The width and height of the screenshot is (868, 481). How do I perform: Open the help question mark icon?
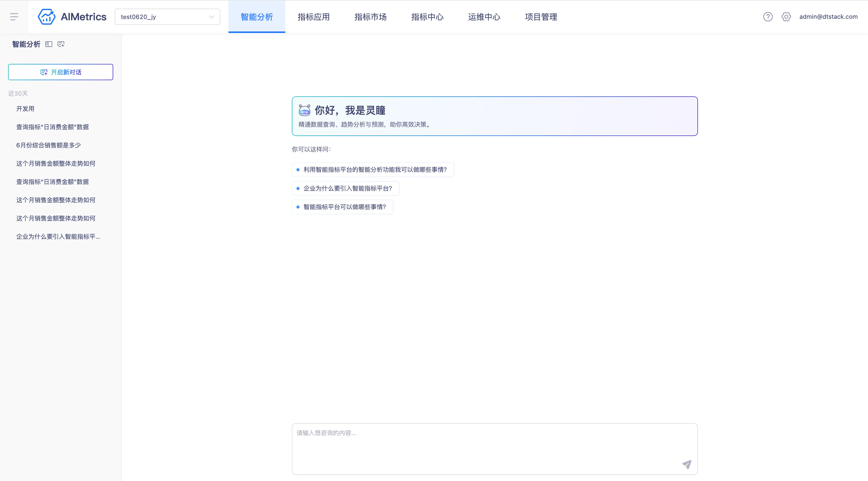(x=767, y=16)
